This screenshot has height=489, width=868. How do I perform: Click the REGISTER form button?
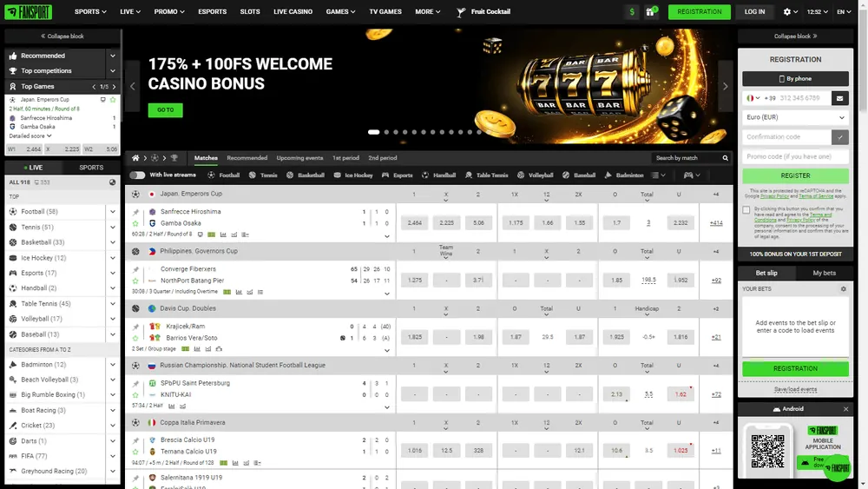(795, 175)
